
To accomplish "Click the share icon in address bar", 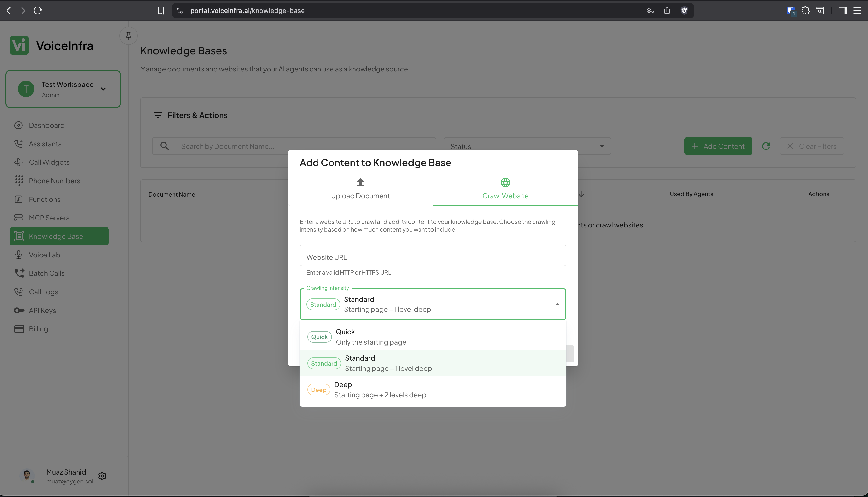I will coord(666,11).
